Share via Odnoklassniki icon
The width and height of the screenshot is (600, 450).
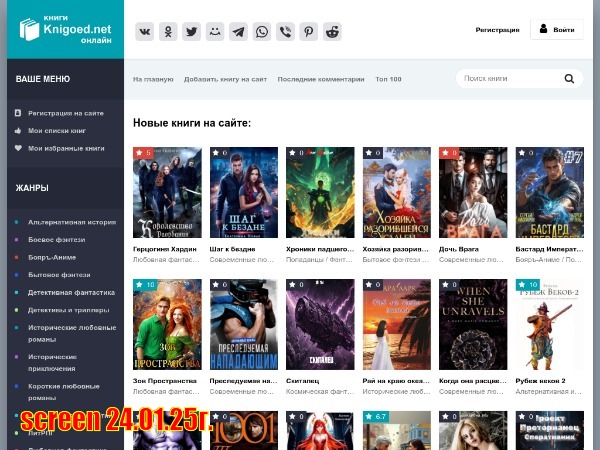click(168, 31)
